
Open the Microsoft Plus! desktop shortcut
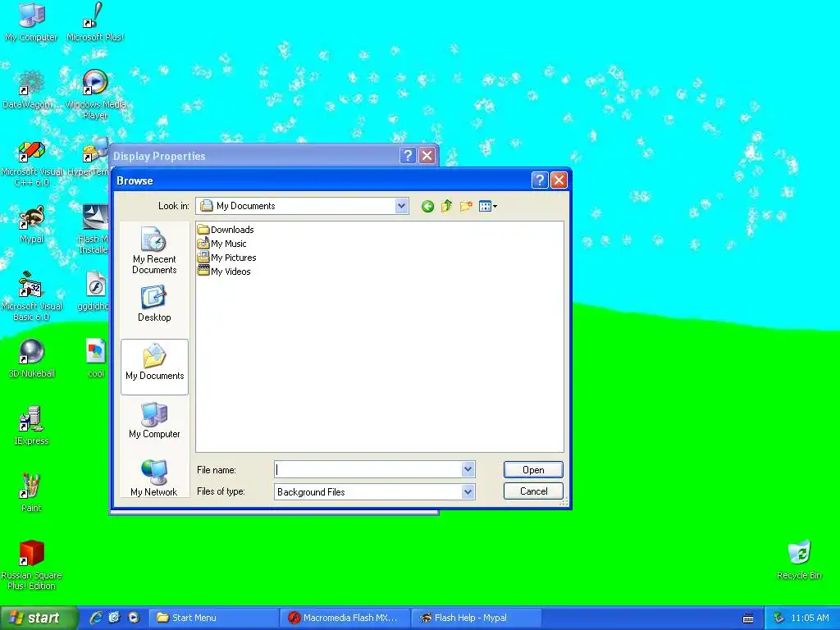(95, 21)
